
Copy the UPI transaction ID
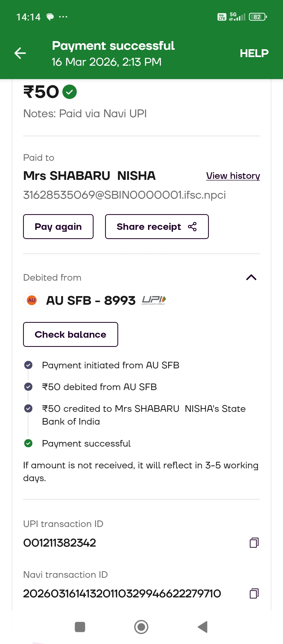pyautogui.click(x=254, y=543)
